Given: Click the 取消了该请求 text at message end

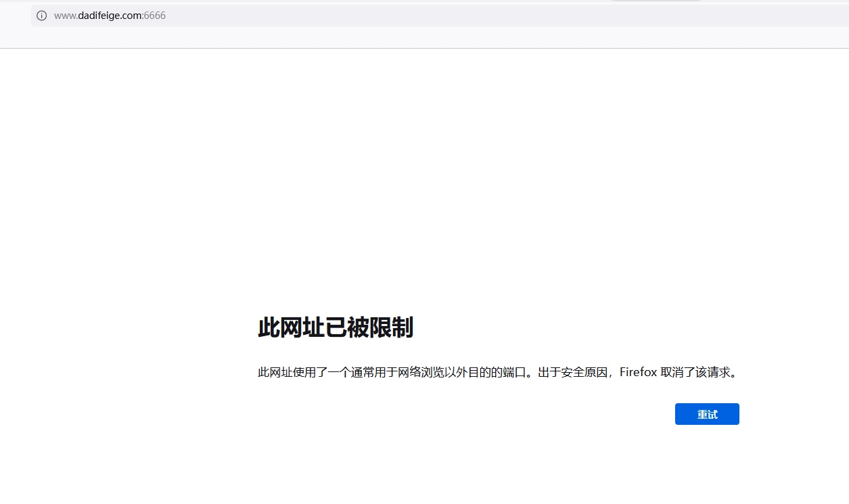Looking at the screenshot, I should (697, 372).
